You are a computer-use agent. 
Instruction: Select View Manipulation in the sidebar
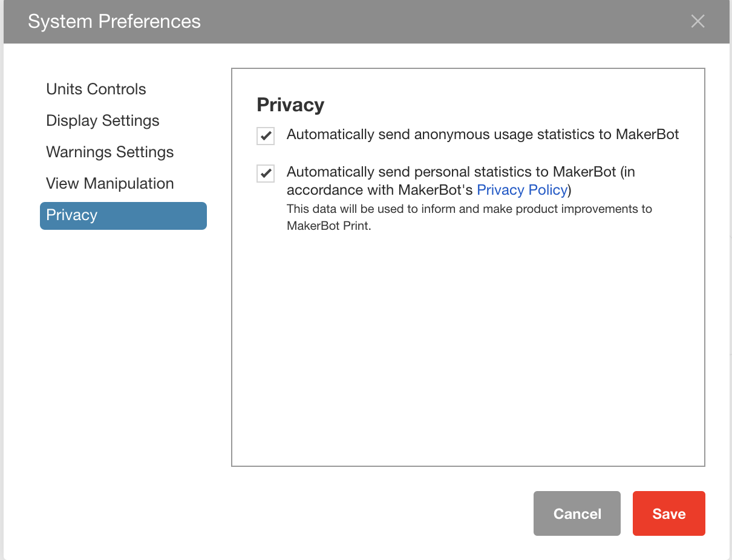click(109, 183)
